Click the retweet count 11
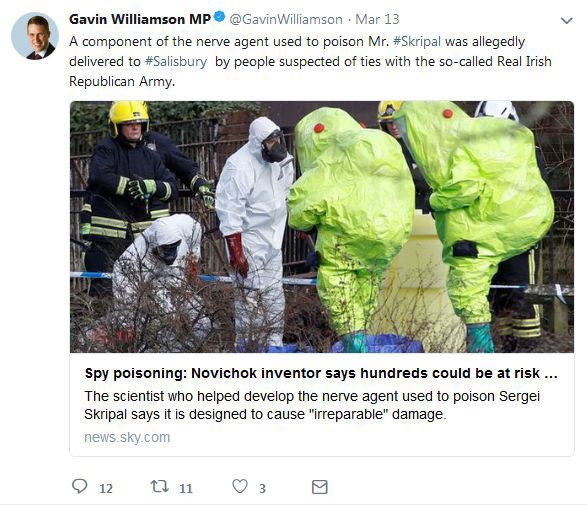 (x=186, y=488)
